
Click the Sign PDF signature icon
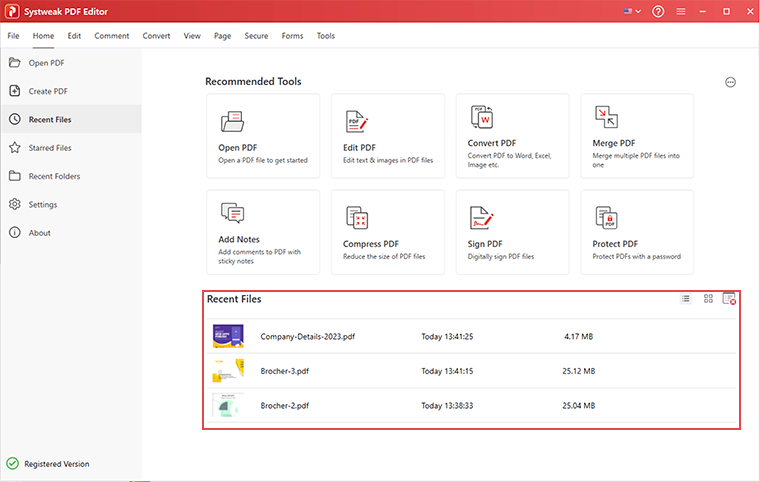pos(481,218)
